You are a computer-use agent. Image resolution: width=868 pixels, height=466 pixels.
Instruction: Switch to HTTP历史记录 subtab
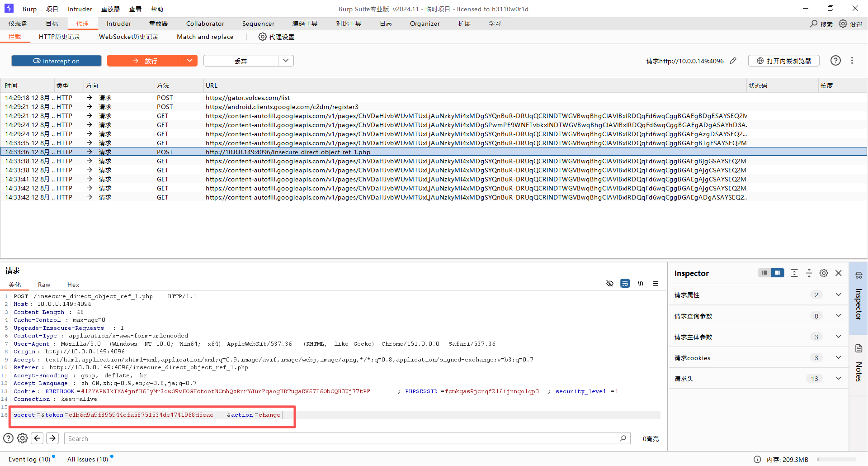(x=60, y=37)
